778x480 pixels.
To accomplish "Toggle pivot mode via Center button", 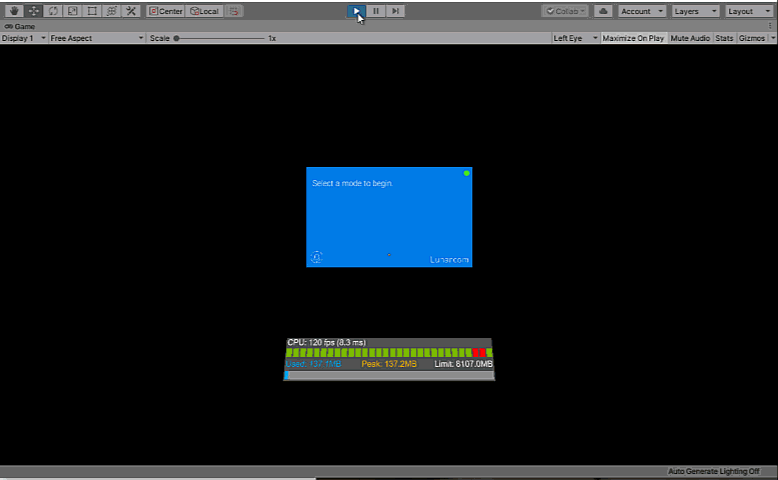I will [165, 11].
